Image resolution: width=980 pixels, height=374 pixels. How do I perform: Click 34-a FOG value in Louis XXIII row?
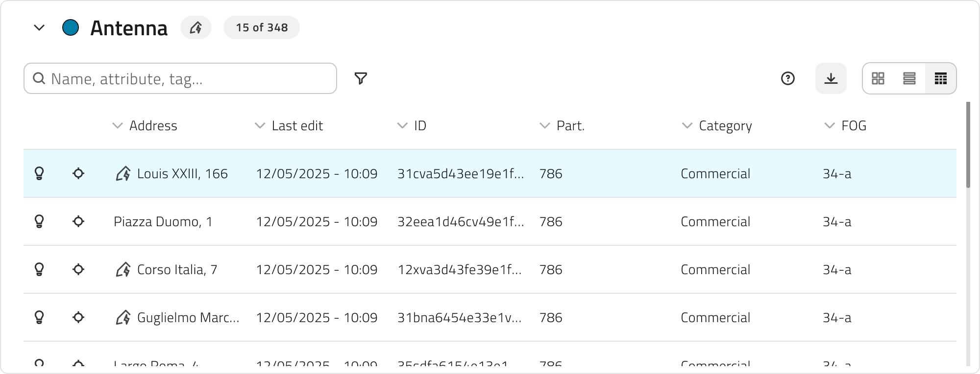tap(837, 174)
